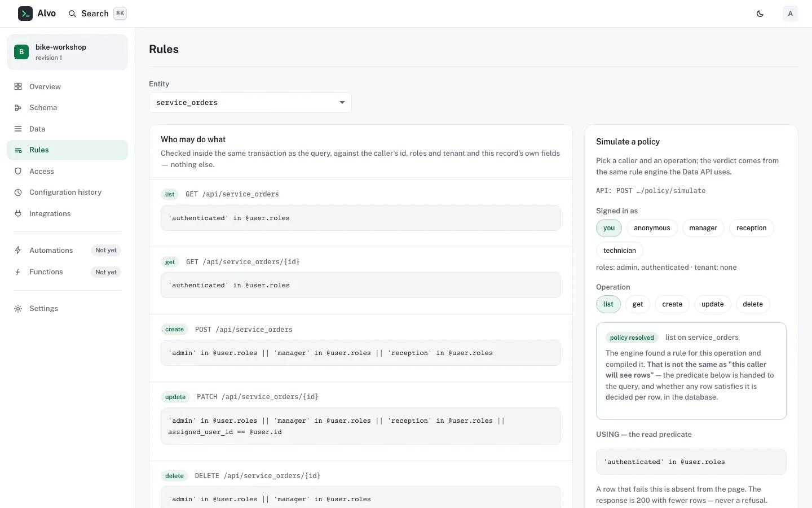Click the USING read predicate code box
Image resolution: width=812 pixels, height=508 pixels.
691,462
